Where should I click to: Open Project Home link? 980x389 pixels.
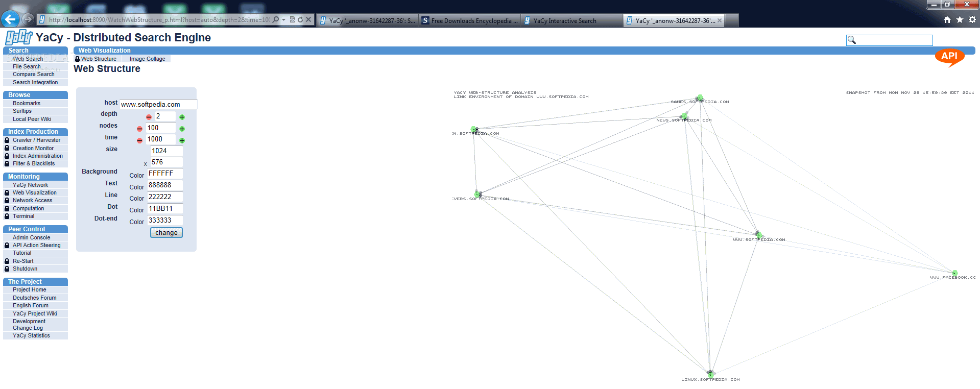29,289
